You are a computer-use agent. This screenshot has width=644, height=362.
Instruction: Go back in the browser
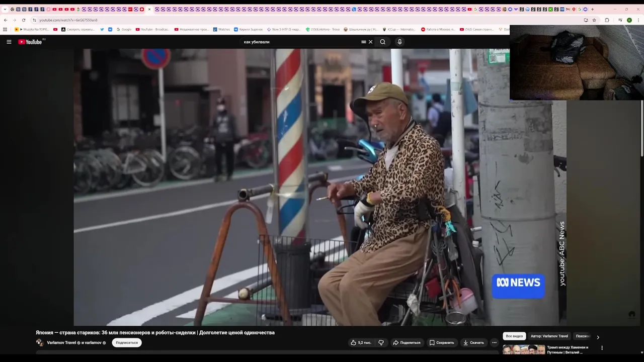pos(5,20)
